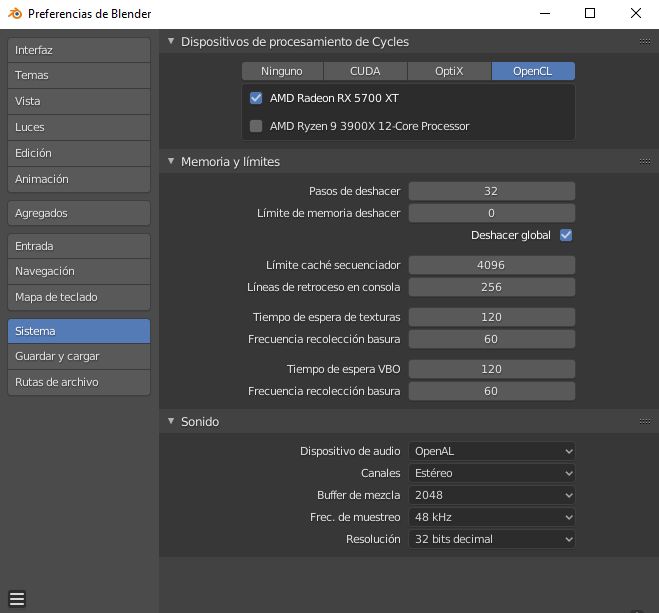Click Frecuencia recolección basura field under texturas

point(492,339)
